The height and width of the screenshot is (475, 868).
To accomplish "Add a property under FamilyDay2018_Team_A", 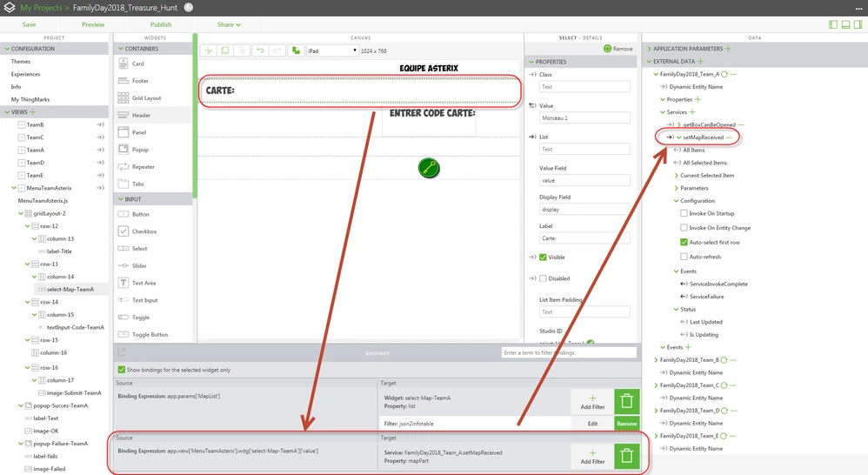I will tap(698, 100).
